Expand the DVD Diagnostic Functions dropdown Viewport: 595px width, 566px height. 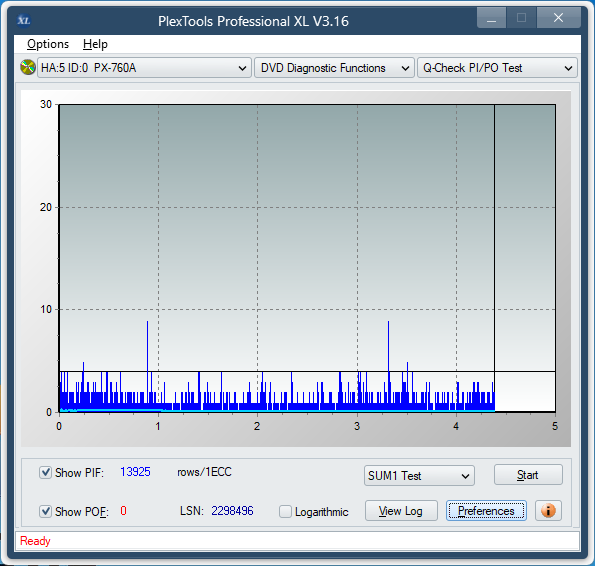(x=334, y=68)
